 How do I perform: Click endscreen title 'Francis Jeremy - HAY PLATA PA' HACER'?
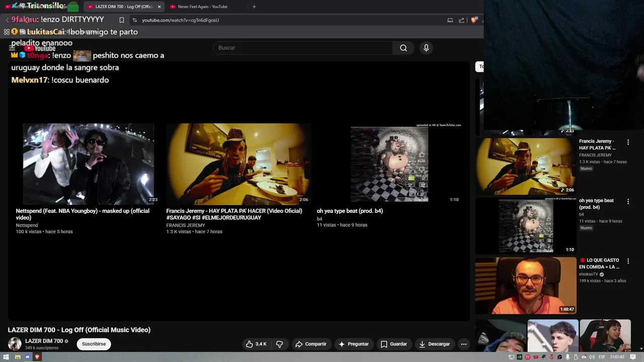coord(234,214)
